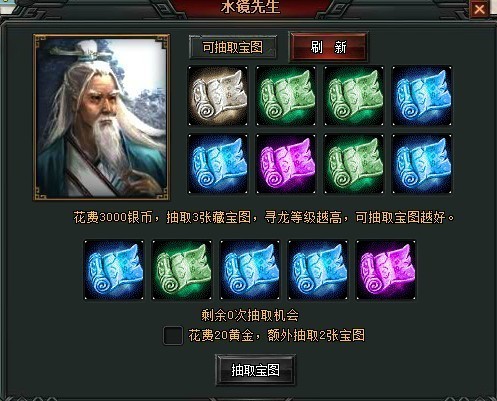Select first green scroll in the top row

[286, 96]
